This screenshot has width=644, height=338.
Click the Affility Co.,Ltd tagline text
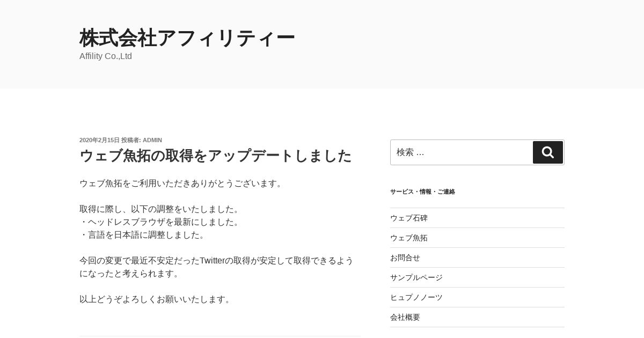click(106, 56)
